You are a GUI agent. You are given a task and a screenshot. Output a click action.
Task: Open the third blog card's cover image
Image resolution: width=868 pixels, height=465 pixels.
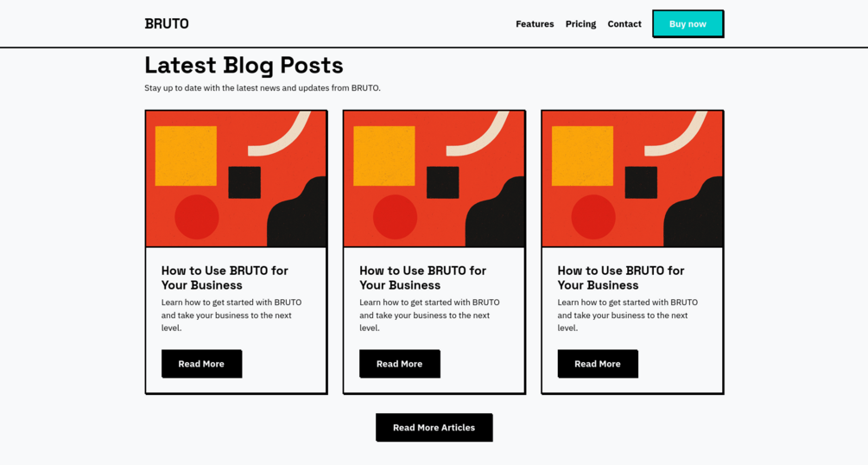tap(632, 179)
